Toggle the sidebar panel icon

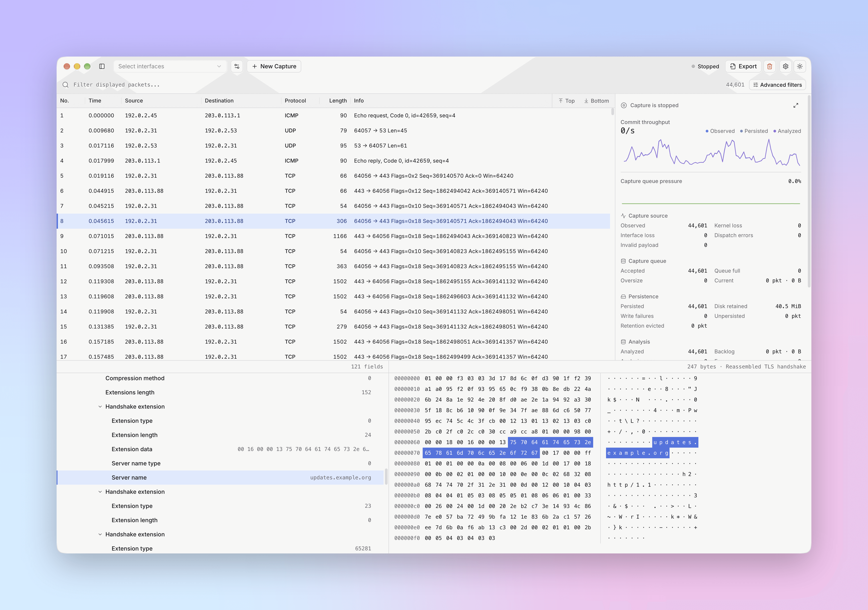[102, 67]
